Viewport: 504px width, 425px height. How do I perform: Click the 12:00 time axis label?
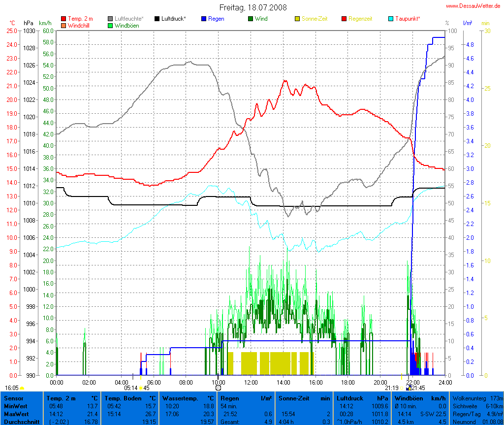[251, 382]
